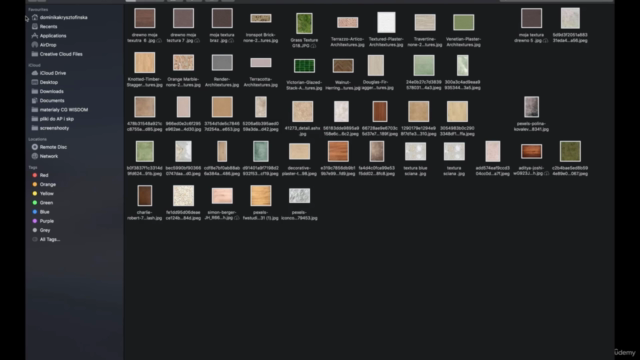Image resolution: width=640 pixels, height=360 pixels.
Task: Filter by the Grey tag
Action: click(x=41, y=230)
